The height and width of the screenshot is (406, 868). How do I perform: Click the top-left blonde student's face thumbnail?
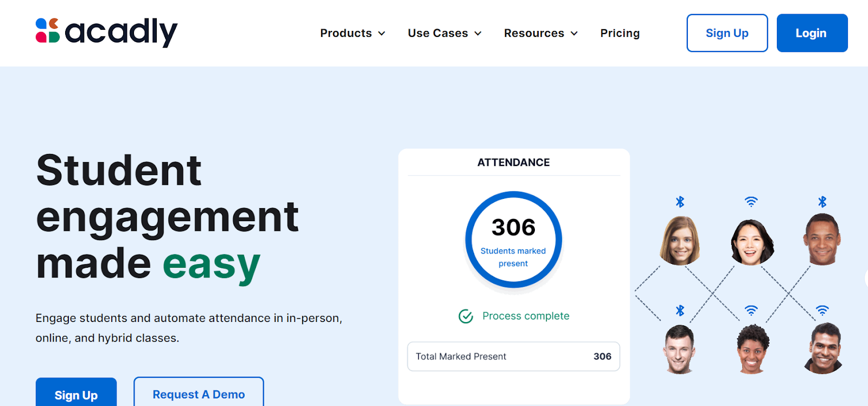pos(680,241)
